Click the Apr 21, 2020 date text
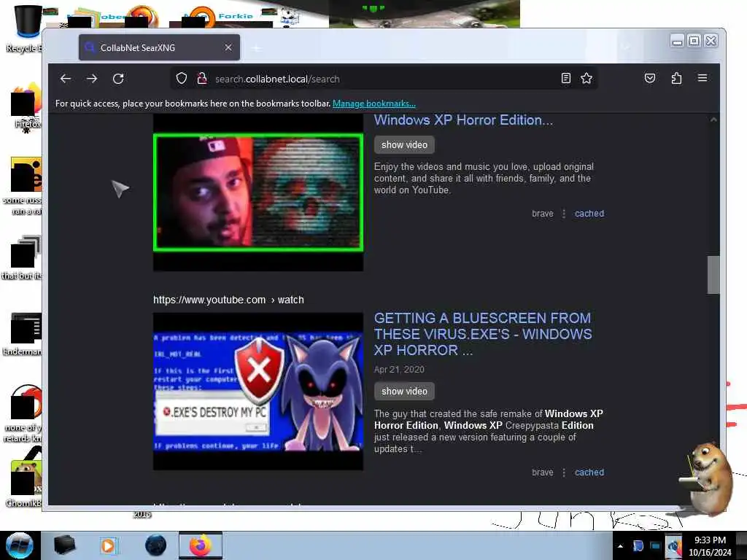Image resolution: width=747 pixels, height=560 pixels. tap(399, 369)
